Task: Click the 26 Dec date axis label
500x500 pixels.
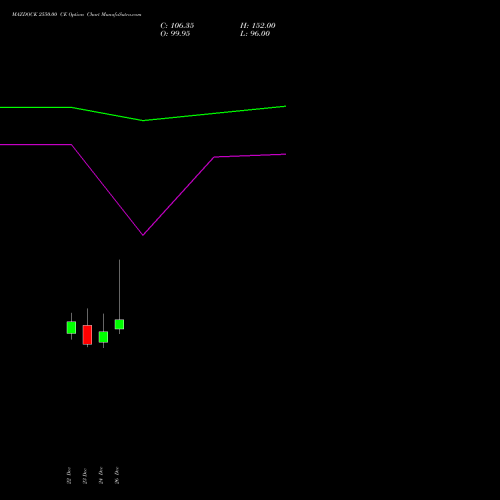Action: (x=117, y=475)
